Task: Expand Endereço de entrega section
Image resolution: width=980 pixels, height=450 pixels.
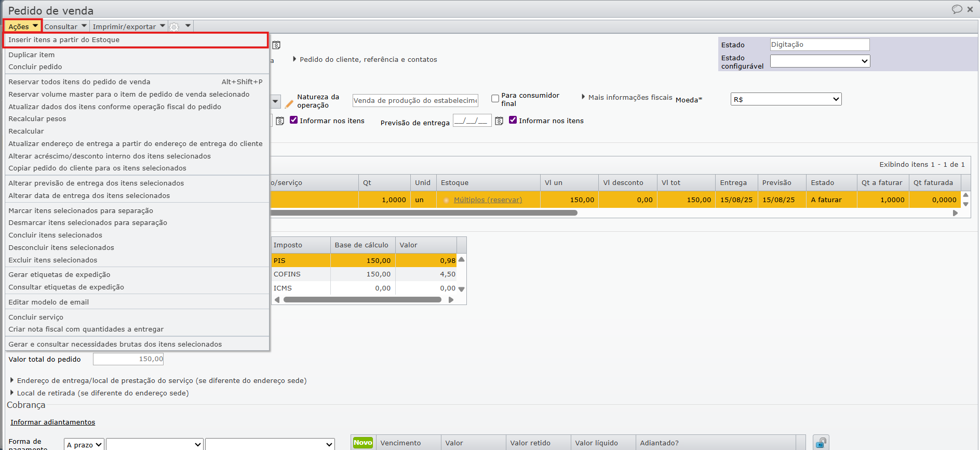Action: point(158,381)
